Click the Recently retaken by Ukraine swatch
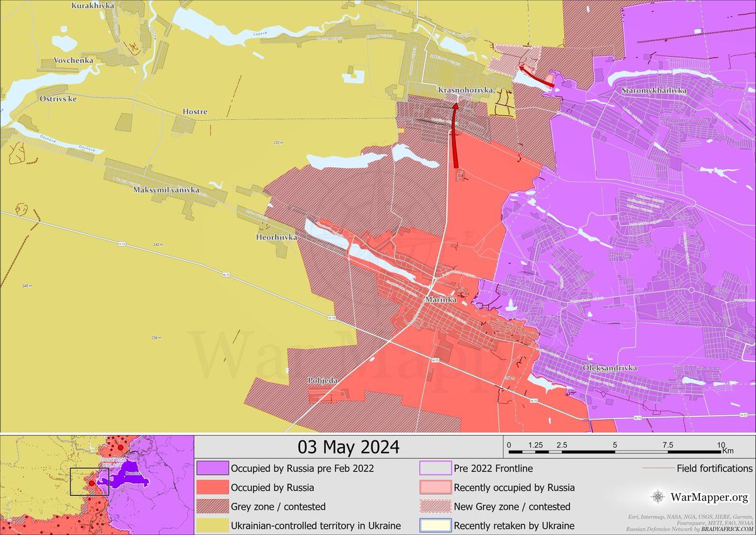Screen dimensions: 756x535 click(435, 526)
